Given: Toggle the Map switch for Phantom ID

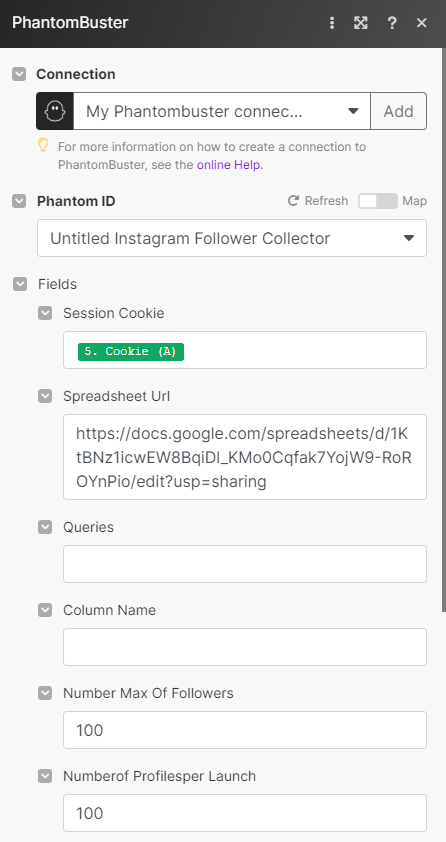Looking at the screenshot, I should tap(378, 201).
